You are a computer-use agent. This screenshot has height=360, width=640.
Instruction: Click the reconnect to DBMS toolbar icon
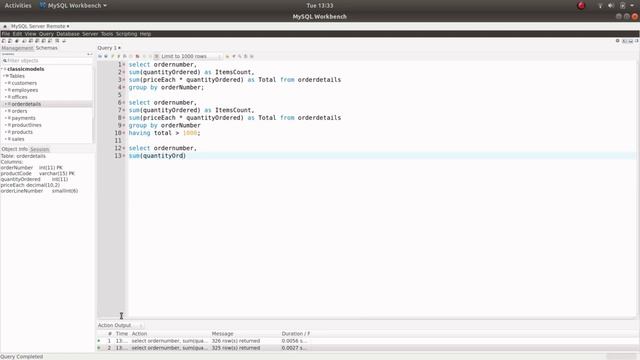tap(64, 41)
